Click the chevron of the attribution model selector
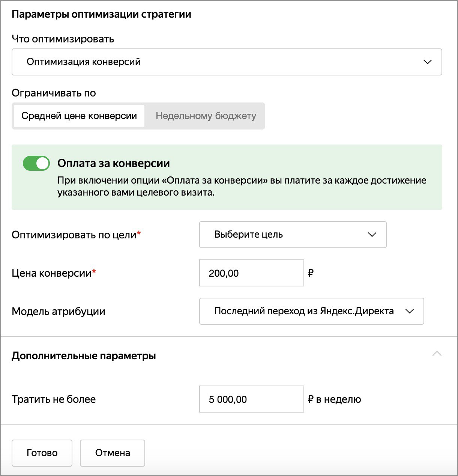The image size is (458, 476). [409, 311]
